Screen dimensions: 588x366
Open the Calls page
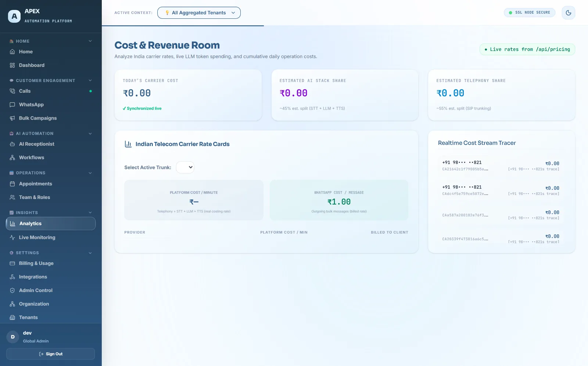[x=51, y=91]
